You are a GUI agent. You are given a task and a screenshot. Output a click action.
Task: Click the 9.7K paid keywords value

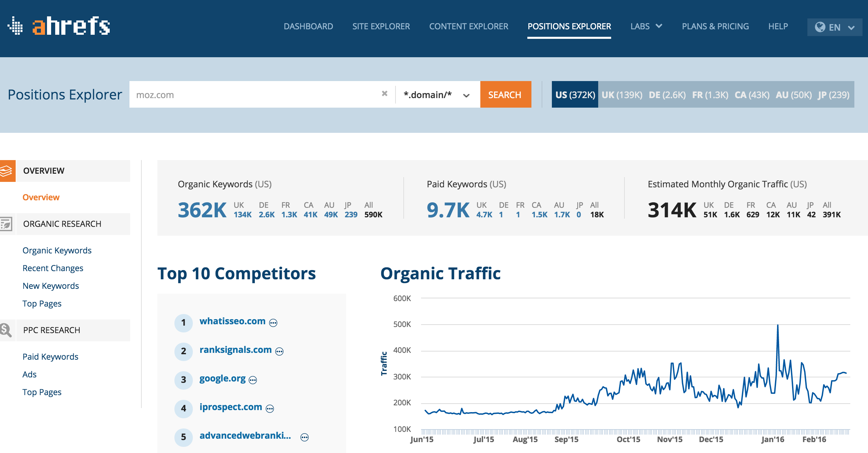click(x=448, y=210)
